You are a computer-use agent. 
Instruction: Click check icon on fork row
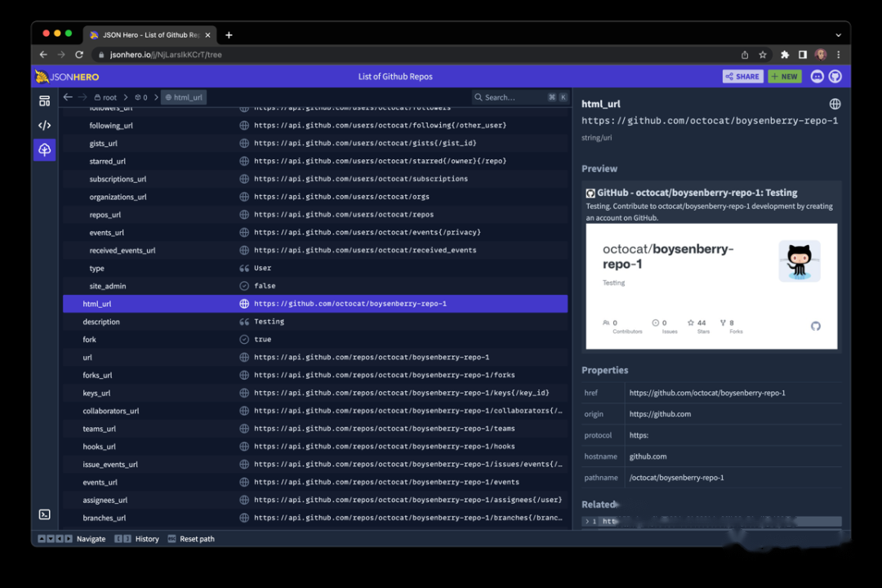click(x=244, y=339)
